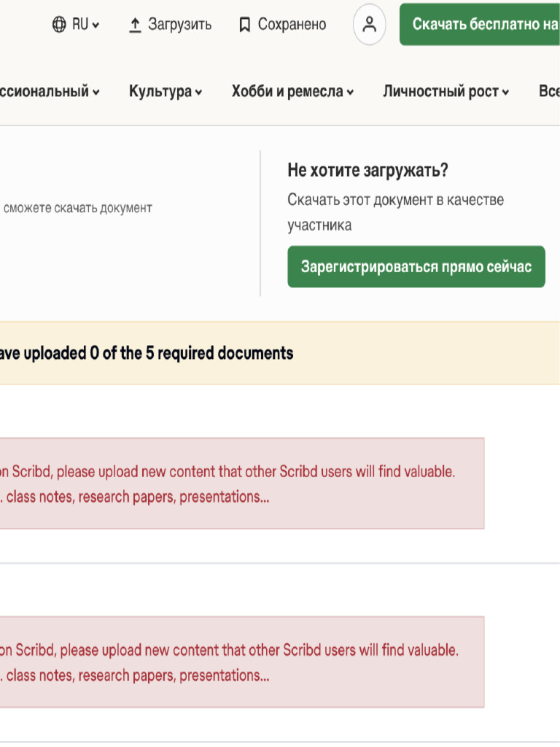
Task: Open the user profile icon
Action: pyautogui.click(x=369, y=25)
